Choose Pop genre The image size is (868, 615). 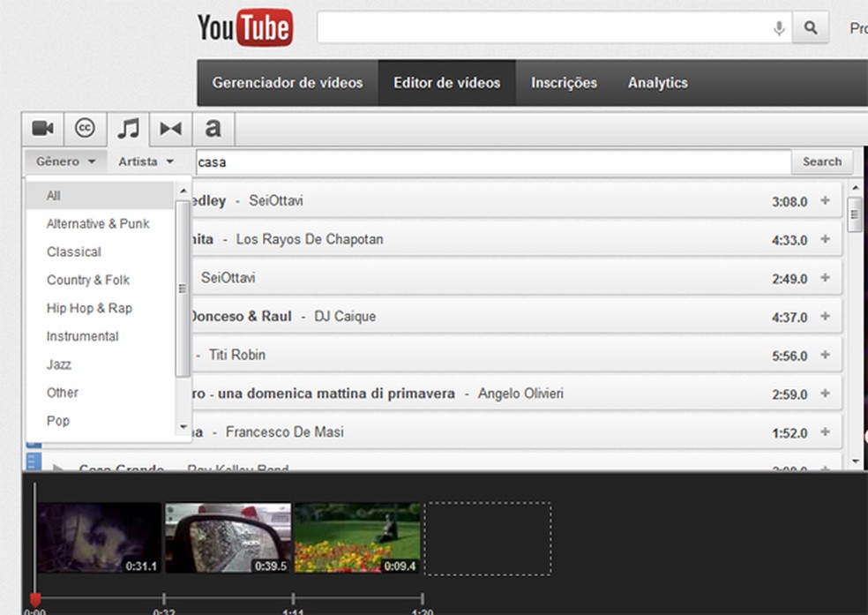(100, 421)
